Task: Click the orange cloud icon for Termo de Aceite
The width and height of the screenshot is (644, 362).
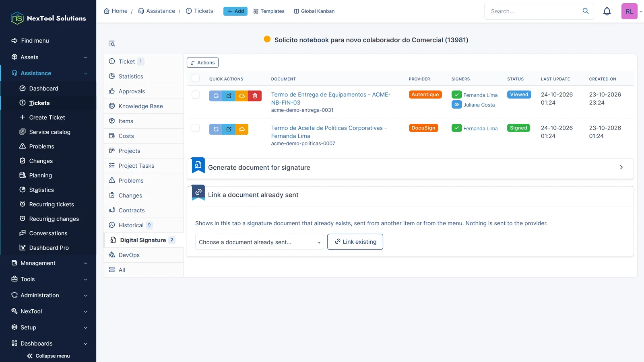Action: click(x=242, y=129)
